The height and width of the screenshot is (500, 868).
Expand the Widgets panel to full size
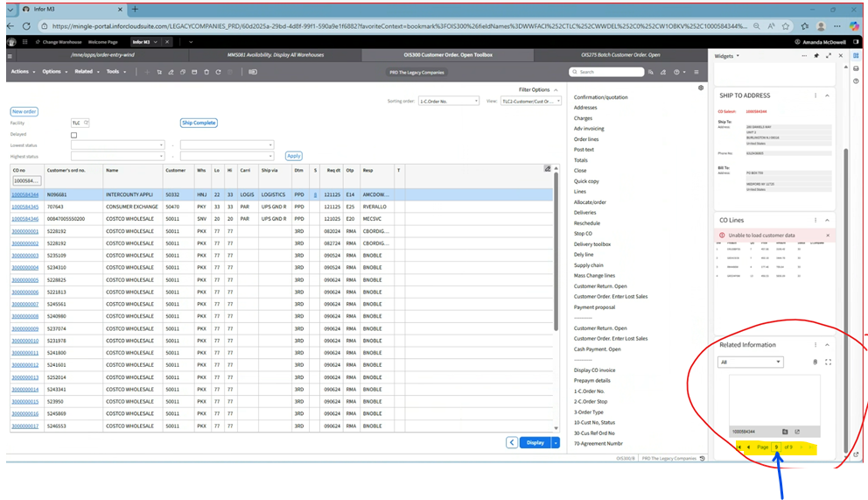[x=829, y=56]
